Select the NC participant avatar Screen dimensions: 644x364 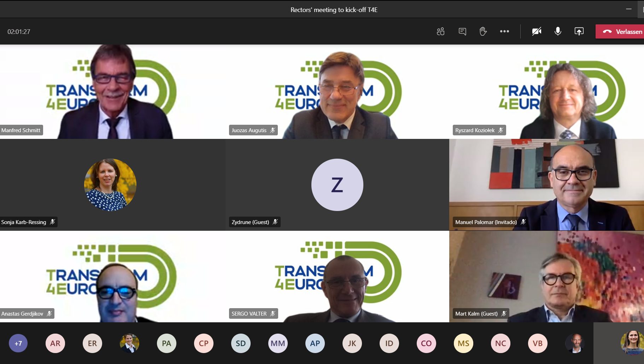(x=500, y=343)
